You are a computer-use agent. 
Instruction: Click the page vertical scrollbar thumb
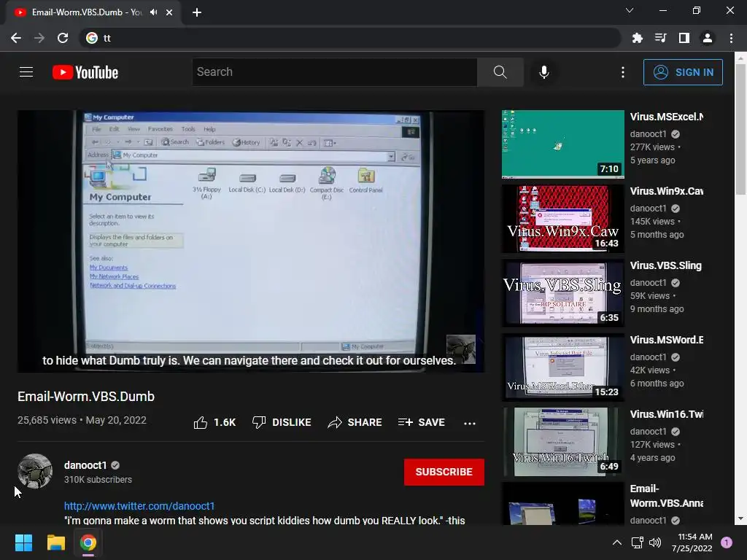(740, 129)
